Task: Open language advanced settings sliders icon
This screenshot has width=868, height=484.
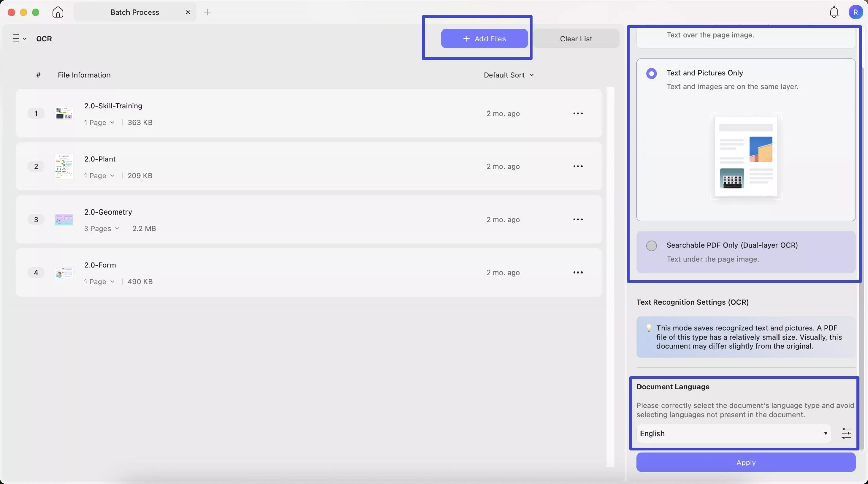Action: coord(846,433)
